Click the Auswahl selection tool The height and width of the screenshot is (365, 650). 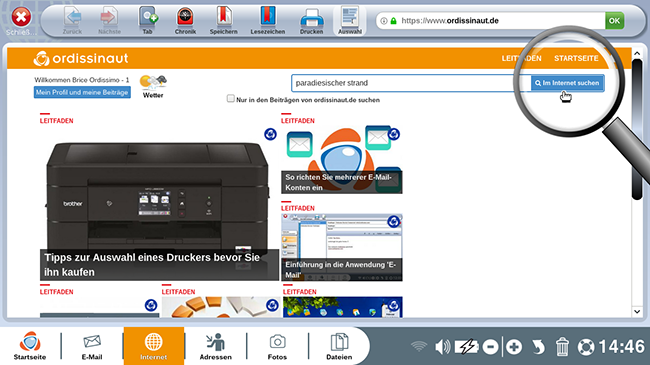350,20
